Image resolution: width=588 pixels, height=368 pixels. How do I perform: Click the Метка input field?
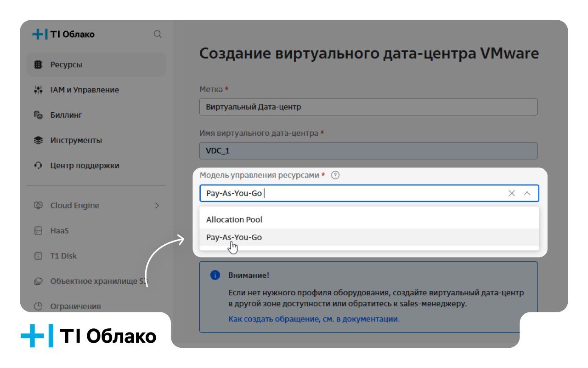pyautogui.click(x=367, y=106)
